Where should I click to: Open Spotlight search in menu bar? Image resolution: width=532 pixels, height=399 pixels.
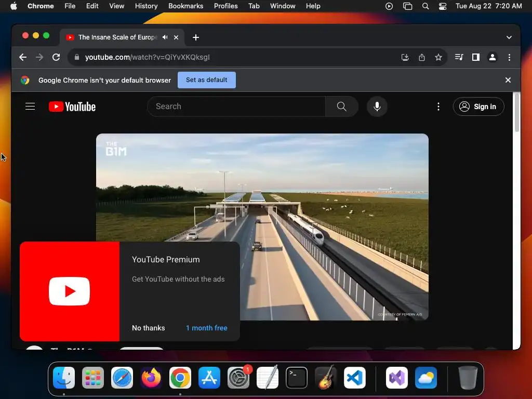(425, 6)
